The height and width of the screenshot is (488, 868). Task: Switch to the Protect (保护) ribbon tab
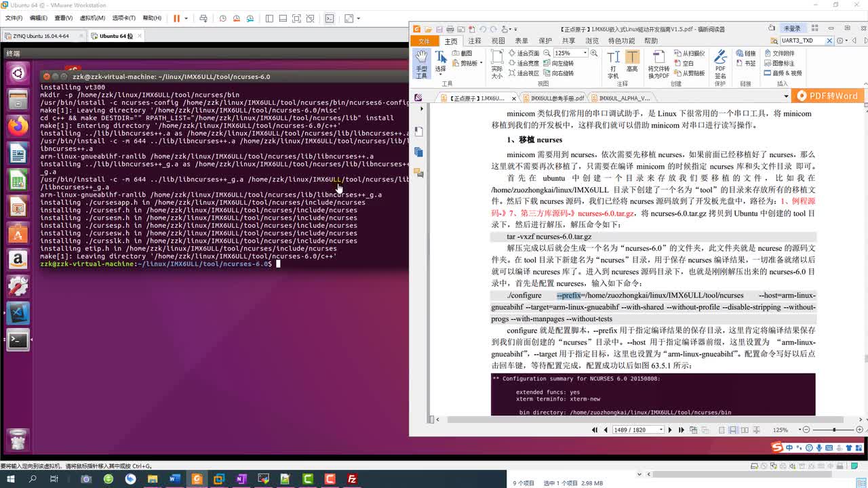pyautogui.click(x=545, y=41)
